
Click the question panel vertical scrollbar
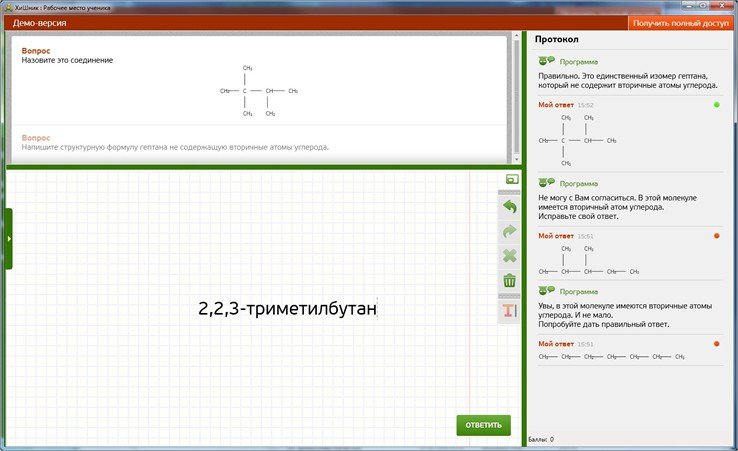[x=516, y=98]
